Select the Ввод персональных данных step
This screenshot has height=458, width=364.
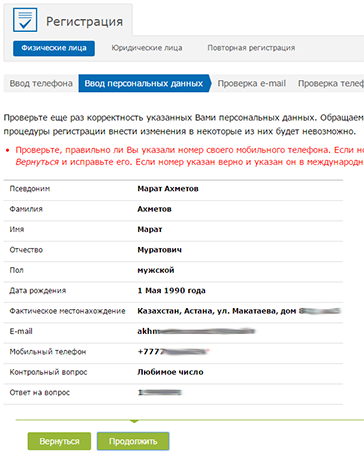coord(144,83)
